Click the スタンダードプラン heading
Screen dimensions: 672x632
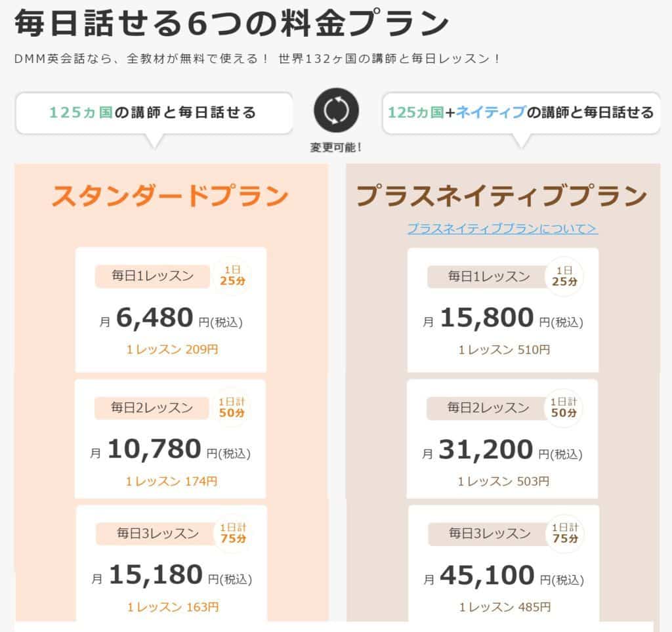170,196
